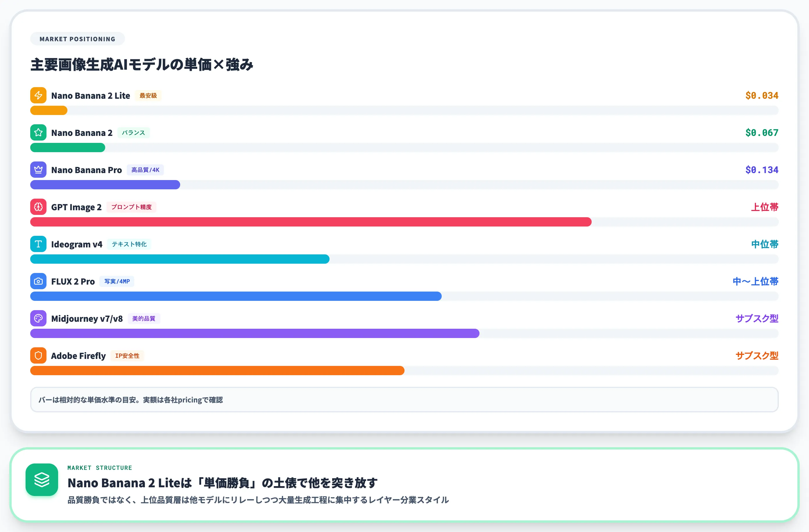Click the 写実/4MP tag
Viewport: 809px width, 532px height.
pyautogui.click(x=117, y=282)
